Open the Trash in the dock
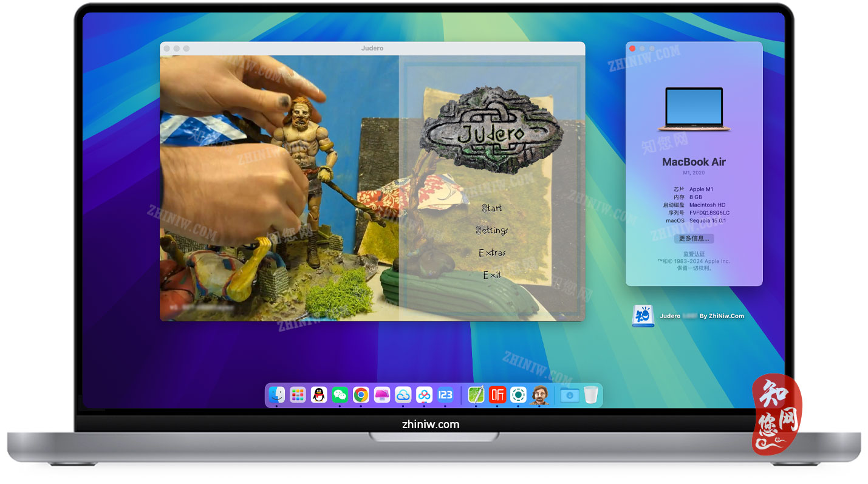Screen dimensions: 868x484 click(x=591, y=395)
